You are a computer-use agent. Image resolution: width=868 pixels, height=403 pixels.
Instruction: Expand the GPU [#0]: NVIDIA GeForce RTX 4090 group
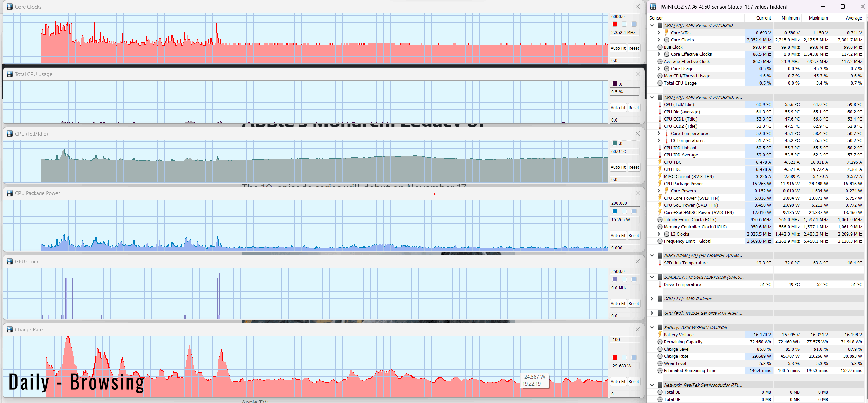tap(652, 313)
